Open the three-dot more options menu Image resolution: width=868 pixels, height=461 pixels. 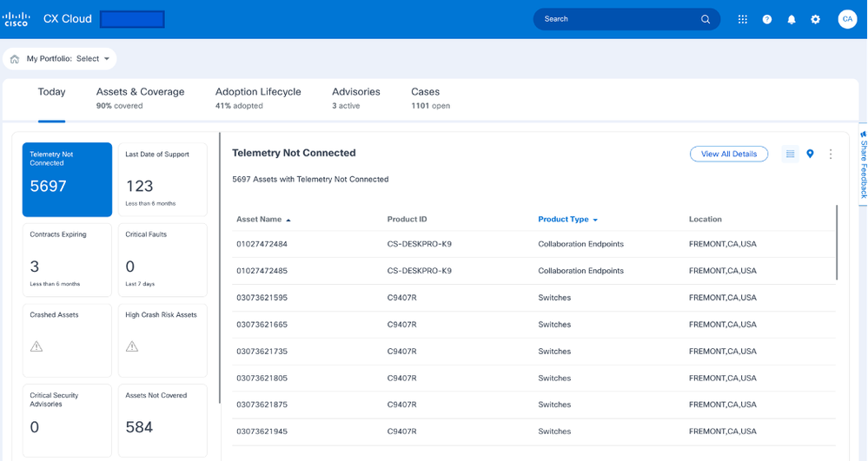[831, 154]
